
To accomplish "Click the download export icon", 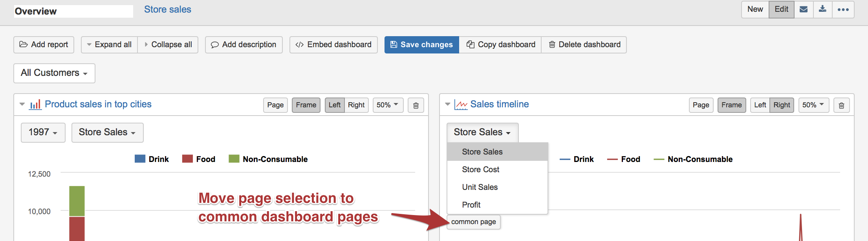I will (822, 9).
